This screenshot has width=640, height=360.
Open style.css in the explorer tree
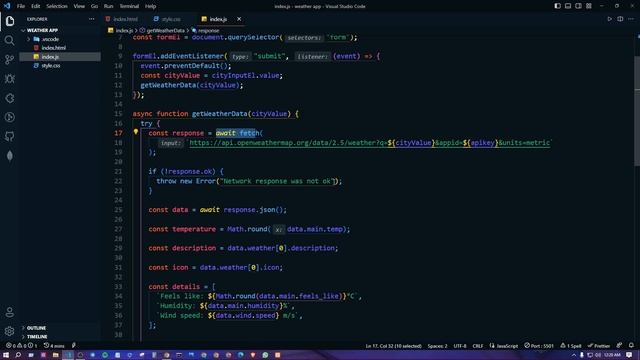click(x=51, y=65)
